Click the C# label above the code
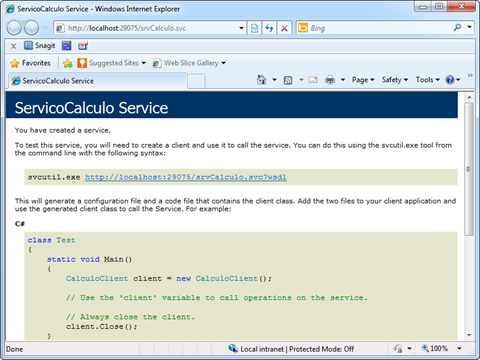480x360 pixels. [20, 224]
